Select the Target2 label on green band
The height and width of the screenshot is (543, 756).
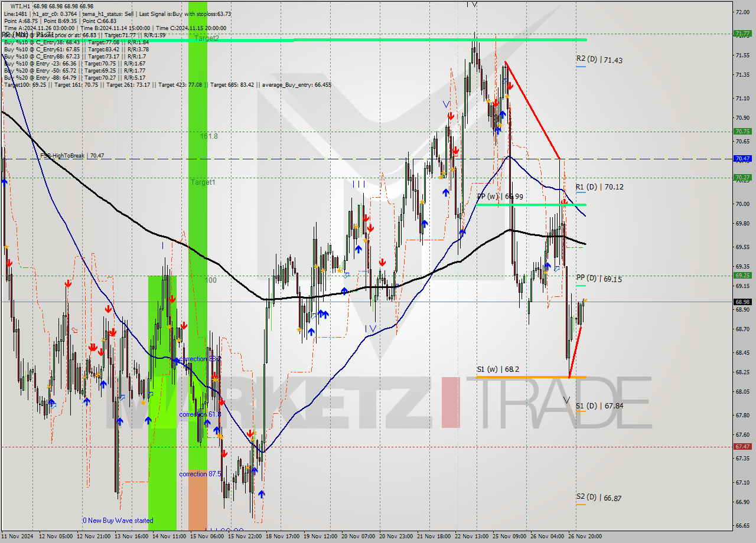pyautogui.click(x=207, y=38)
